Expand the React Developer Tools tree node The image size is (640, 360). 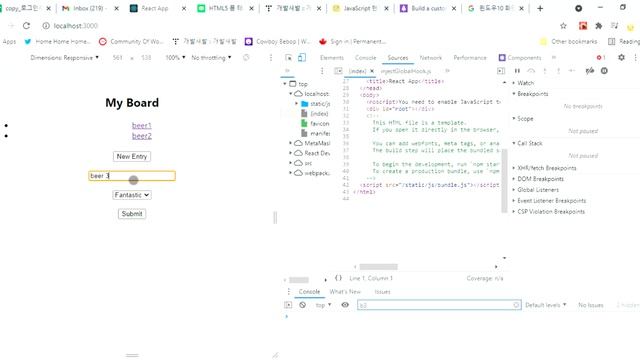[291, 153]
